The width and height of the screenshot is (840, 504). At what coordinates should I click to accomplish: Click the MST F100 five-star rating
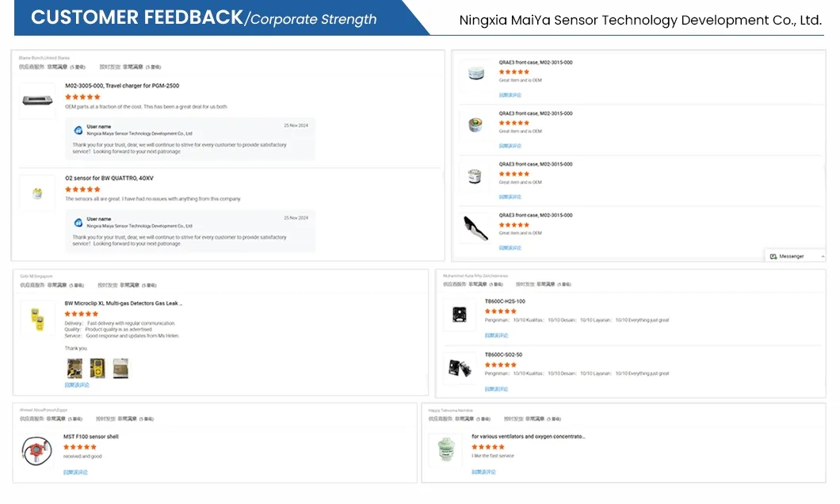coord(80,447)
